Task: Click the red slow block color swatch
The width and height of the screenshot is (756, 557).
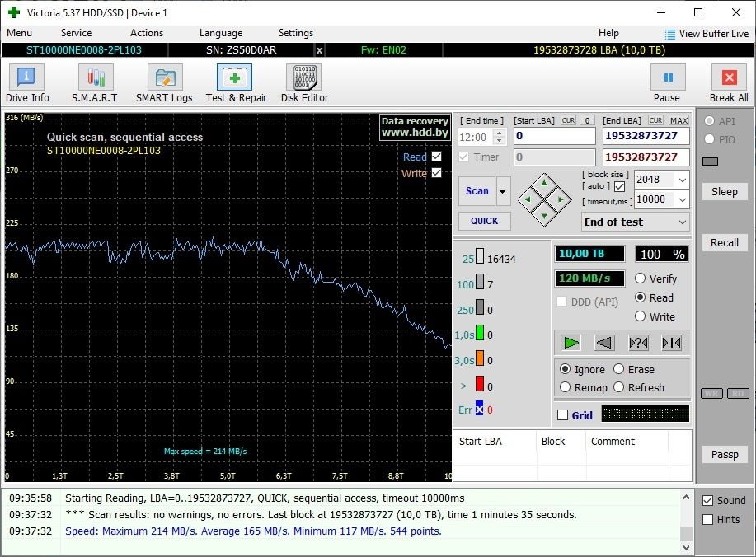Action: tap(480, 383)
